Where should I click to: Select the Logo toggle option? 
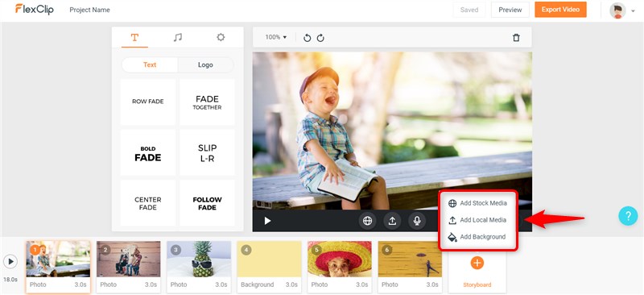click(205, 64)
